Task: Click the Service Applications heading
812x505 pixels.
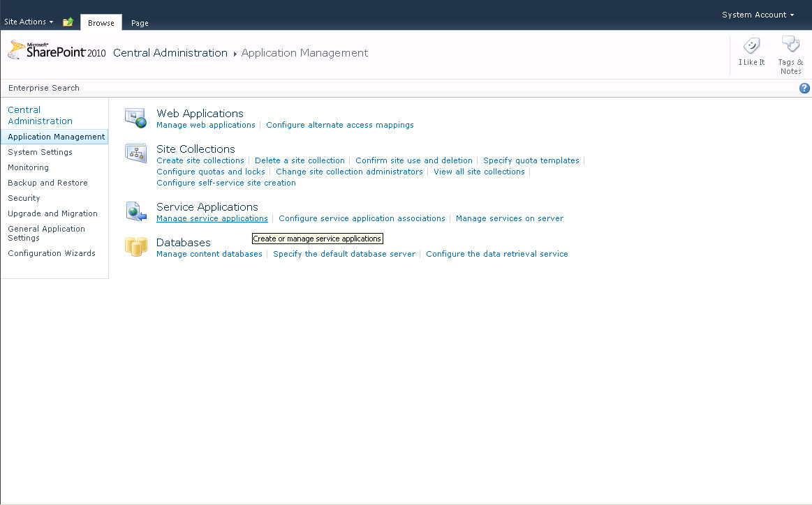Action: tap(207, 207)
